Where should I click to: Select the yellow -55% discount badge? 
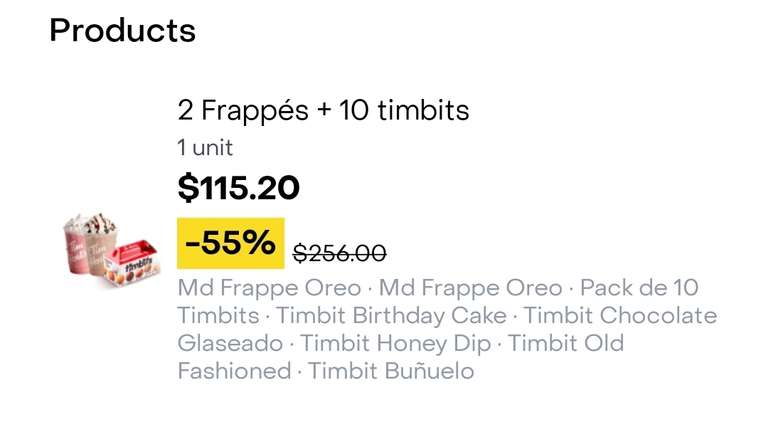pos(231,243)
